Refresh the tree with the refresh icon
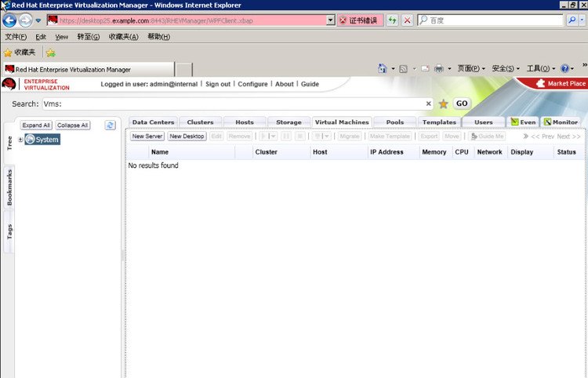The image size is (588, 378). (x=110, y=125)
